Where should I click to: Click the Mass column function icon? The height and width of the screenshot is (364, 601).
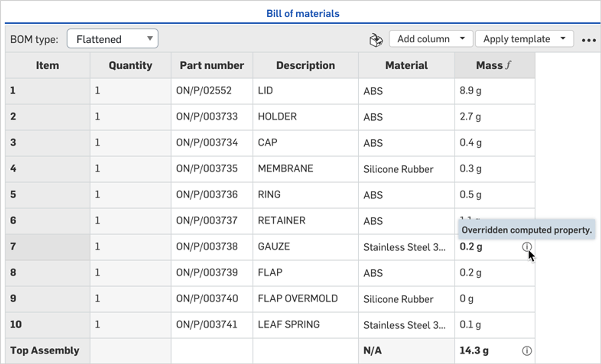click(x=508, y=65)
